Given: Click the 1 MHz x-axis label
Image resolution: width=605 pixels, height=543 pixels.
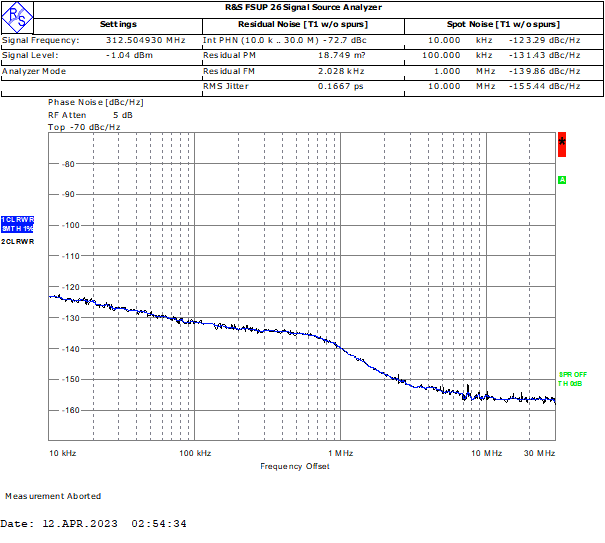Looking at the screenshot, I should pyautogui.click(x=341, y=453).
